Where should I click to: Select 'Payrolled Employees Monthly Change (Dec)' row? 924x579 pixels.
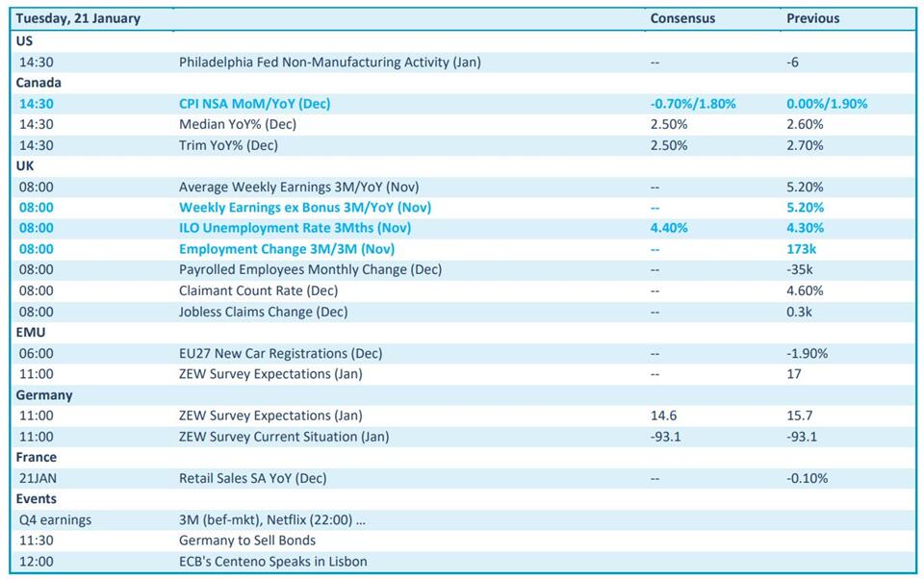[x=310, y=270]
